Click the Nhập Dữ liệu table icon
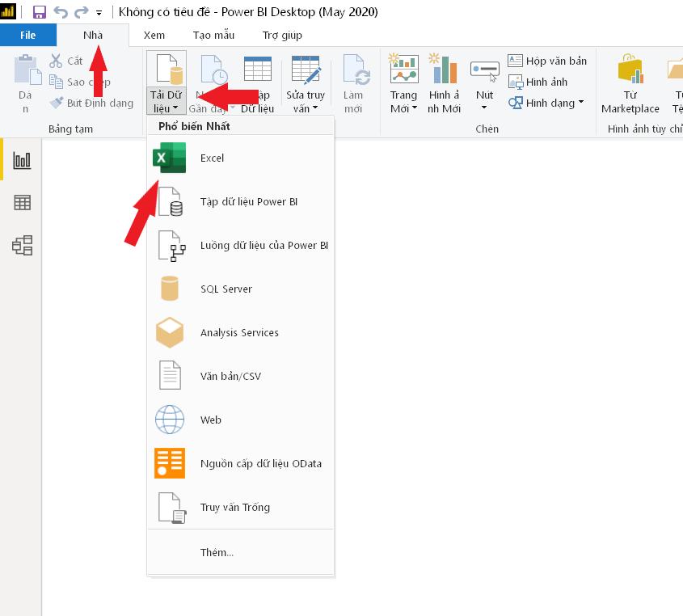 point(257,69)
